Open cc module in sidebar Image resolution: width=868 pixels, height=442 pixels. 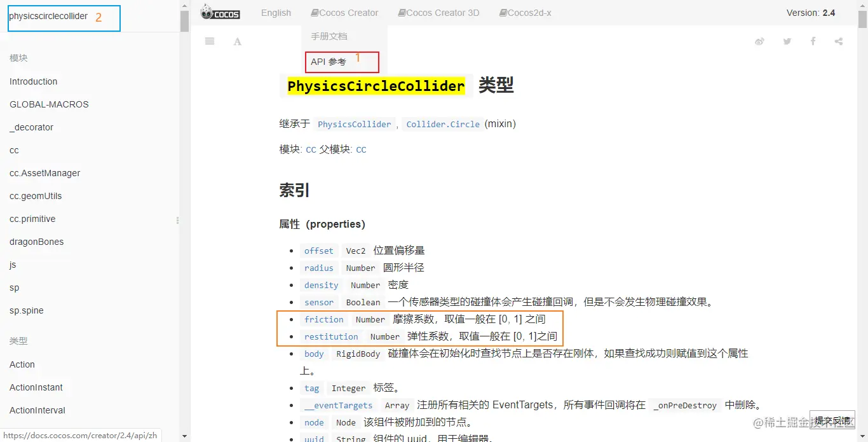point(14,150)
